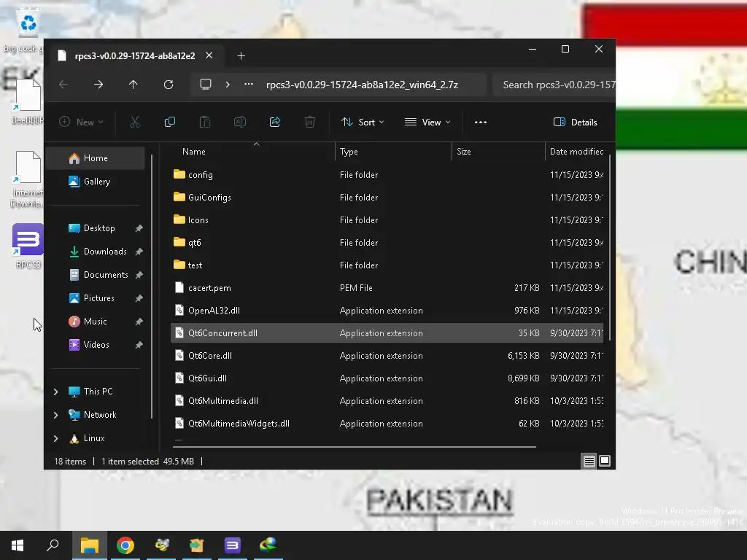Refresh the current folder view
747x560 pixels.
169,85
